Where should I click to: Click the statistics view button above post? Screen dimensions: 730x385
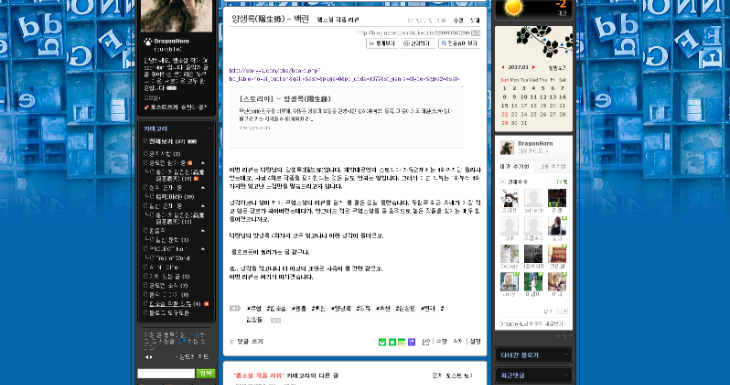click(382, 44)
